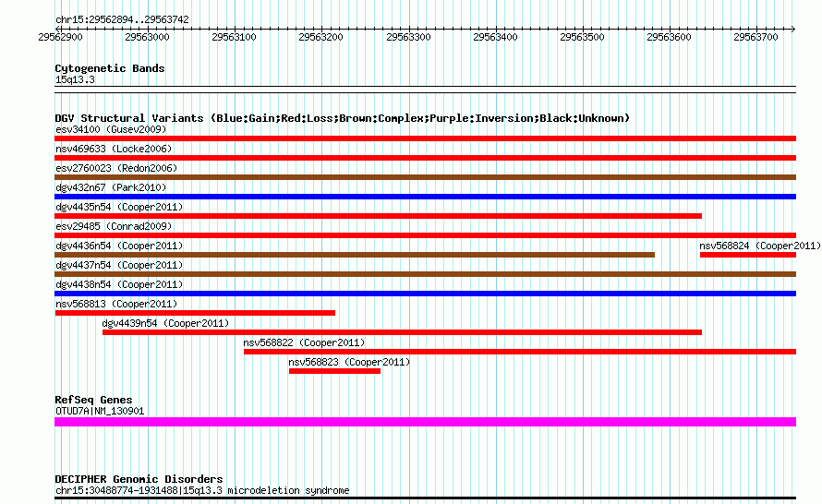Click ruler position 29563400

pos(495,37)
